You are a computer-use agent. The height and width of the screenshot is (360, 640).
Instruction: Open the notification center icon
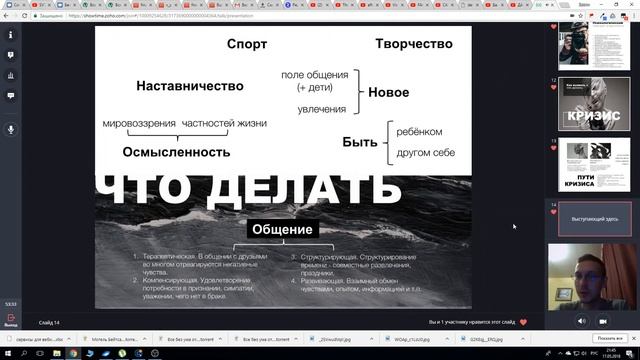(630, 353)
